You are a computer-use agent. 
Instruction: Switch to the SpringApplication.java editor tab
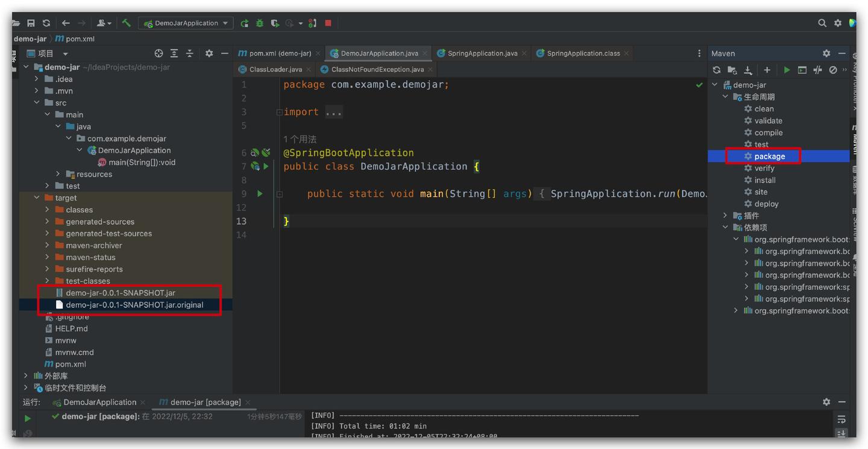482,54
